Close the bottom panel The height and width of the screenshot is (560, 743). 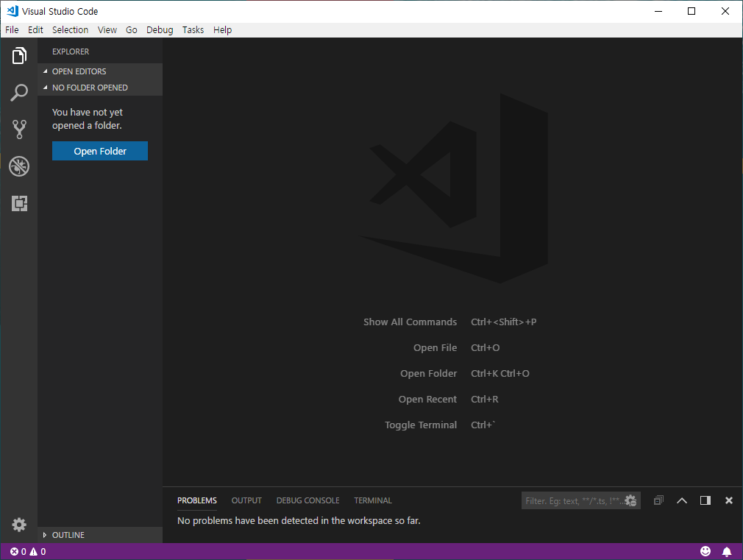click(729, 500)
